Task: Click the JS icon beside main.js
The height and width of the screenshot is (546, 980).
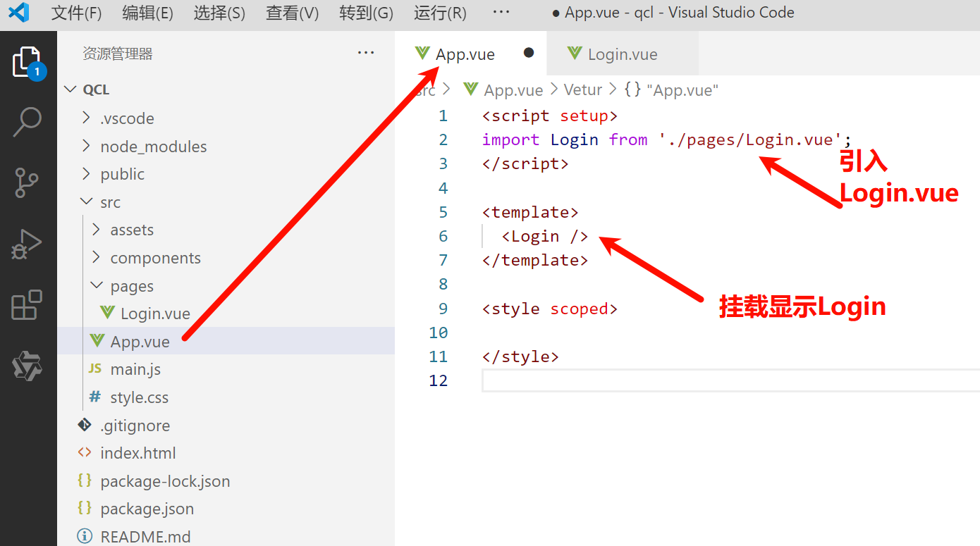Action: [95, 368]
